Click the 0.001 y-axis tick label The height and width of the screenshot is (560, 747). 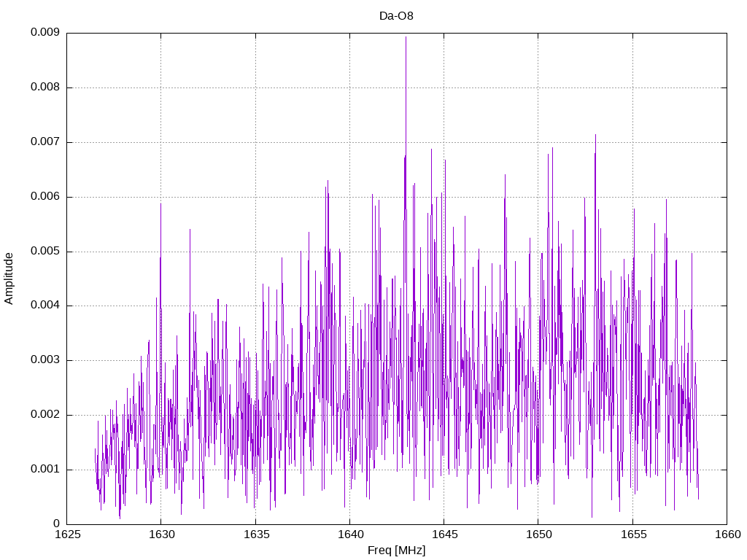point(45,470)
